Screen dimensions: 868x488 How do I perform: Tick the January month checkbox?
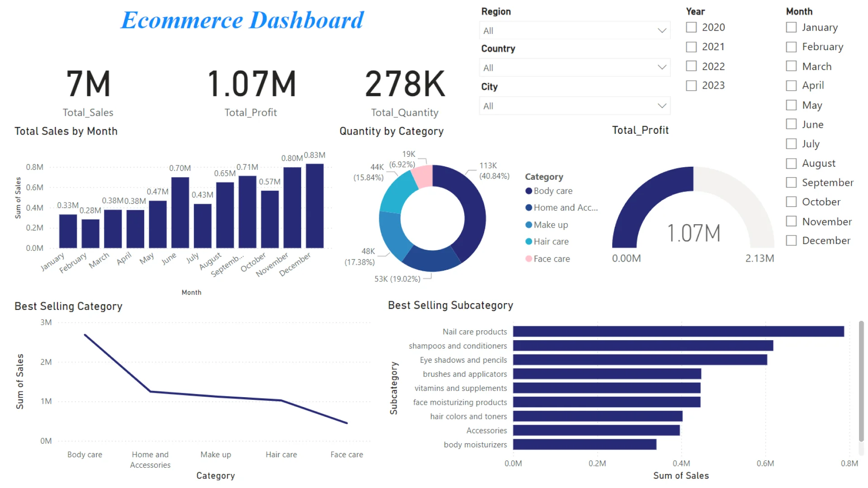[791, 27]
